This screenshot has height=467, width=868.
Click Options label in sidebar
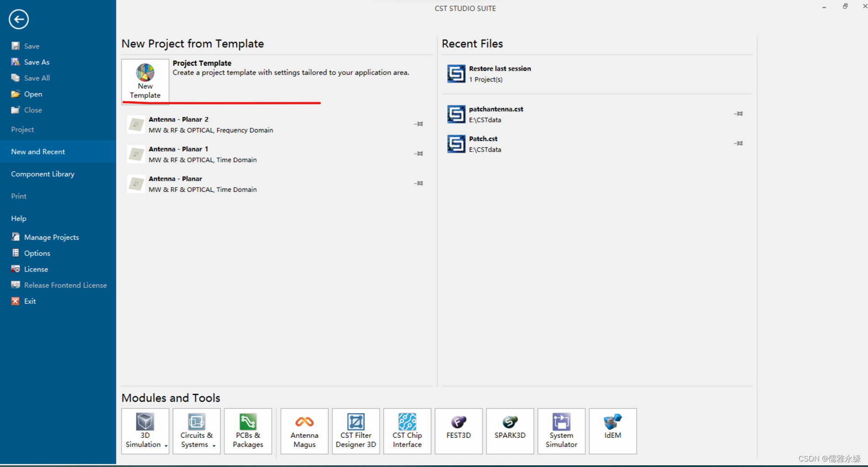(x=37, y=253)
